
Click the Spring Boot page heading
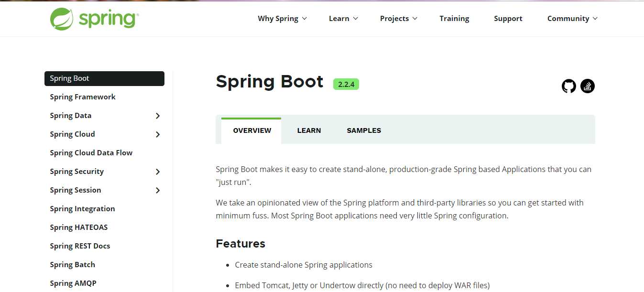pyautogui.click(x=270, y=82)
